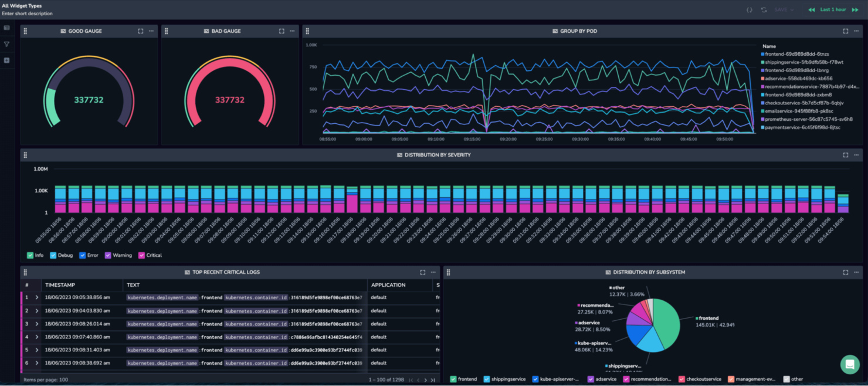Open the Intercom chat bubble icon
This screenshot has height=386, width=868.
pyautogui.click(x=850, y=364)
